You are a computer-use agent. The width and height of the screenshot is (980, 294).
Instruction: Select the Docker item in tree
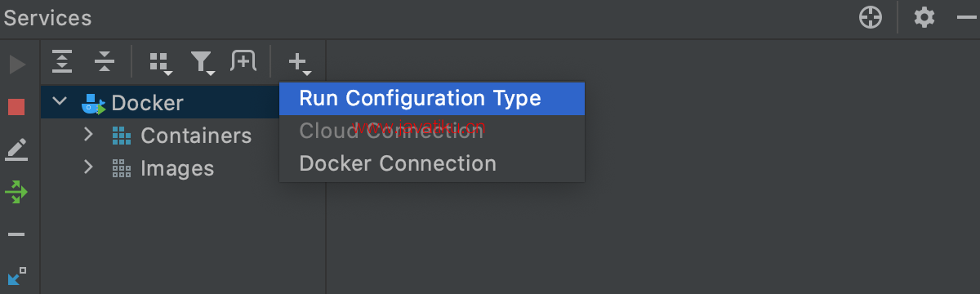147,103
